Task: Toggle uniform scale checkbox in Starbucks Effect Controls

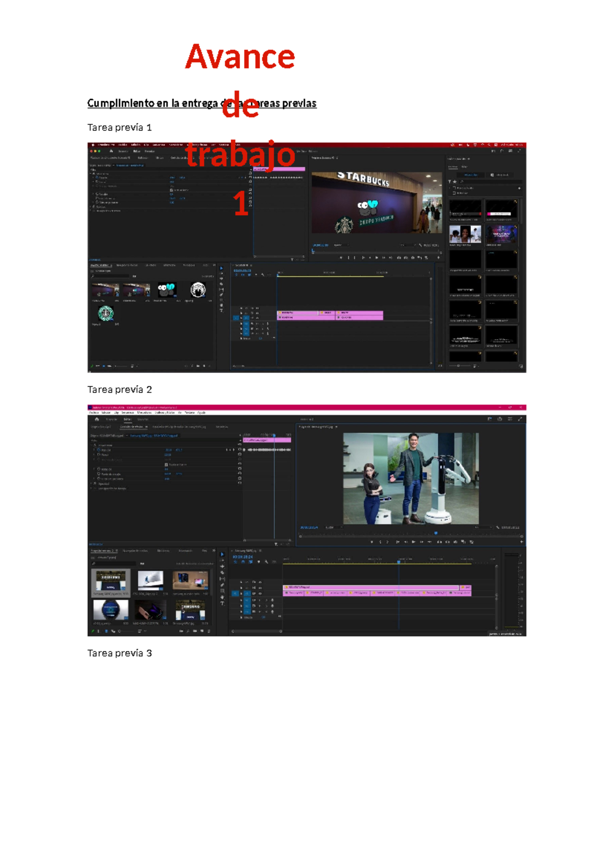Action: (171, 190)
